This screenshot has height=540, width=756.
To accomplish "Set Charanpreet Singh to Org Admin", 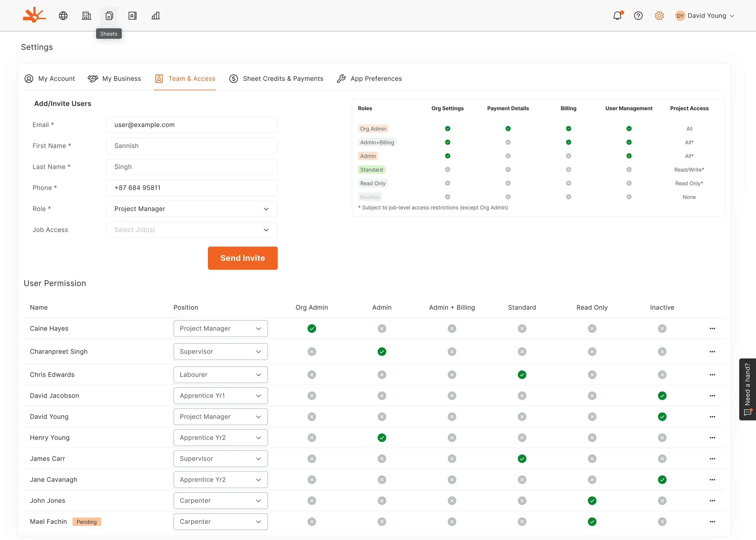I will pyautogui.click(x=312, y=351).
